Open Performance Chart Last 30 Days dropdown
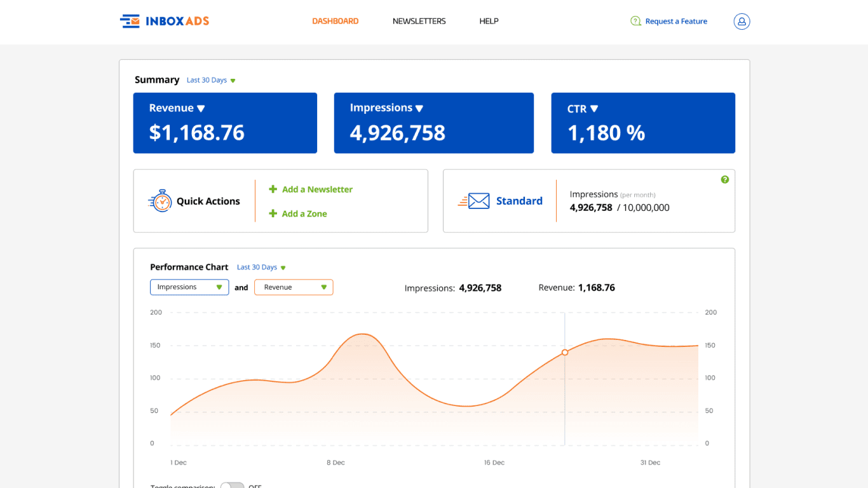Screen dimensions: 868x488 261,268
